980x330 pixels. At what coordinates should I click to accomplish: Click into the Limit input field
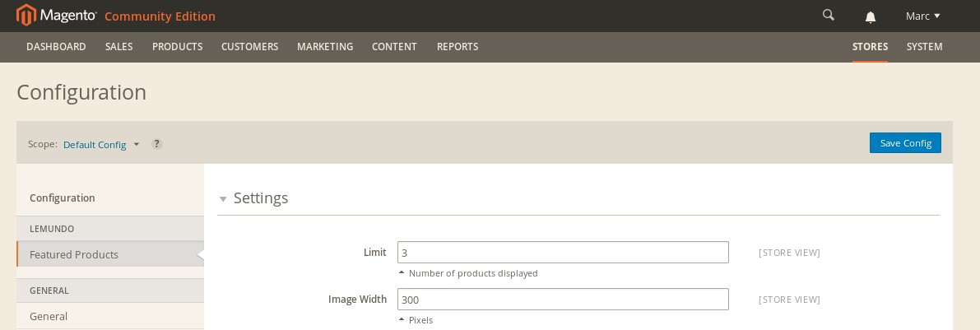(563, 253)
